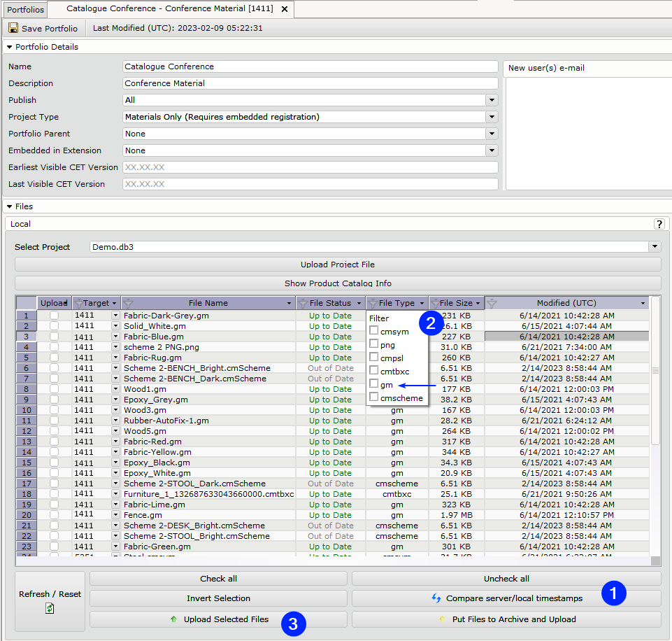Click the filter funnel icon on File Type column
Screen dimensions: 672x641
coord(373,303)
